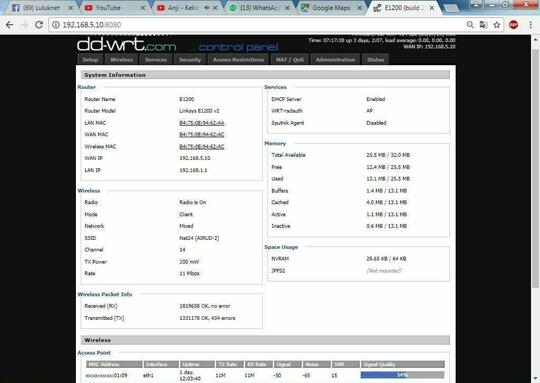Open the dd-wrt Wireless menu
Screen dimensions: 540x383
[122, 60]
